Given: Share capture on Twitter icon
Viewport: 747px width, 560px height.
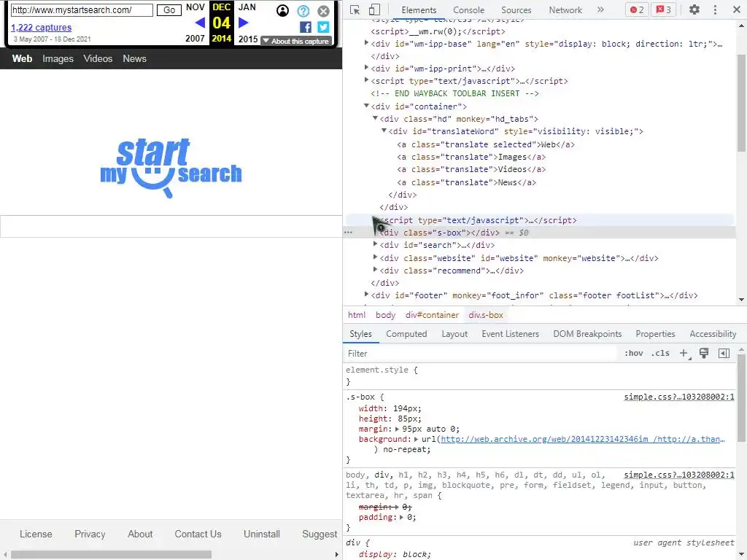Looking at the screenshot, I should pos(323,27).
